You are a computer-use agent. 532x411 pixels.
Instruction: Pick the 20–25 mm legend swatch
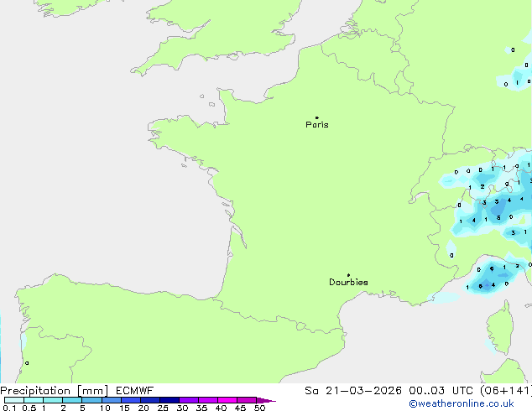click(150, 400)
